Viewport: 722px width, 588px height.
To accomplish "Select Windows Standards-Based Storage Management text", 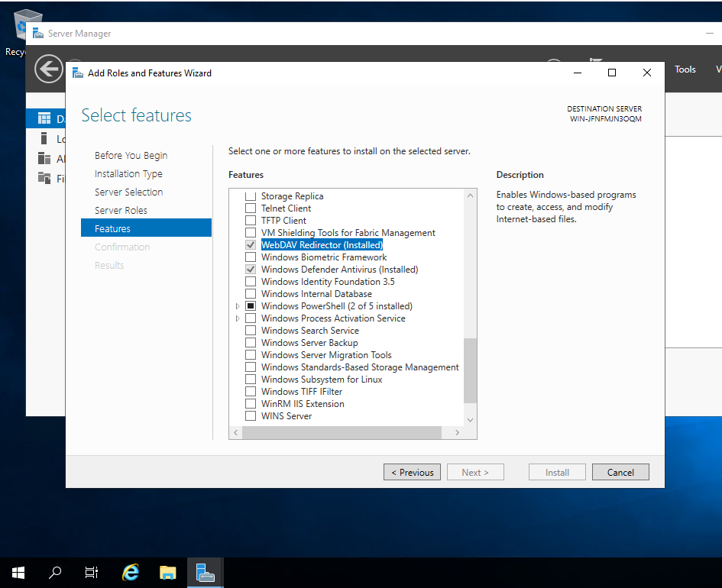I will tap(360, 367).
